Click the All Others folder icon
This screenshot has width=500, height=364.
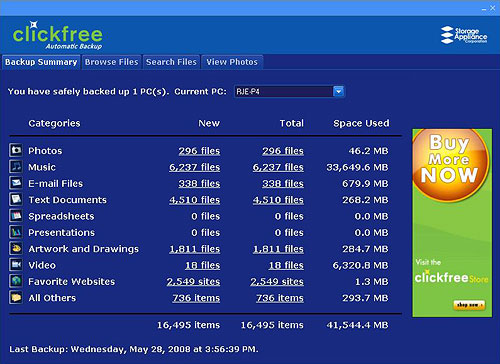click(x=16, y=297)
